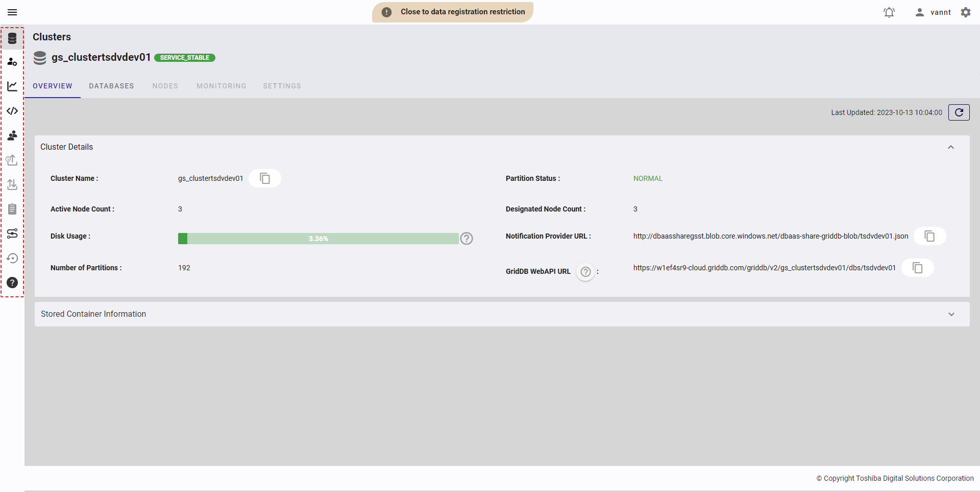Click the notification bell icon
This screenshot has width=980, height=492.
pos(889,12)
